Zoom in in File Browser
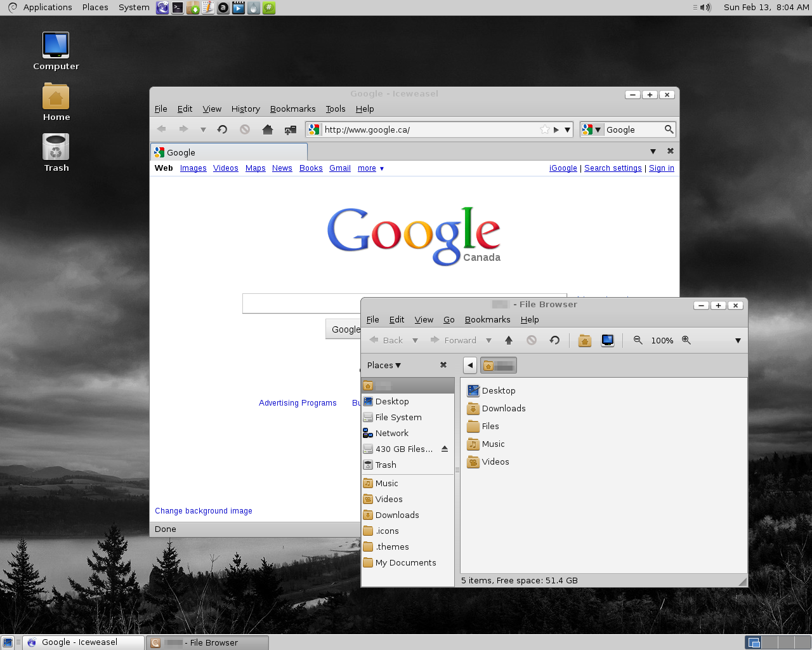Image resolution: width=812 pixels, height=650 pixels. (x=686, y=340)
